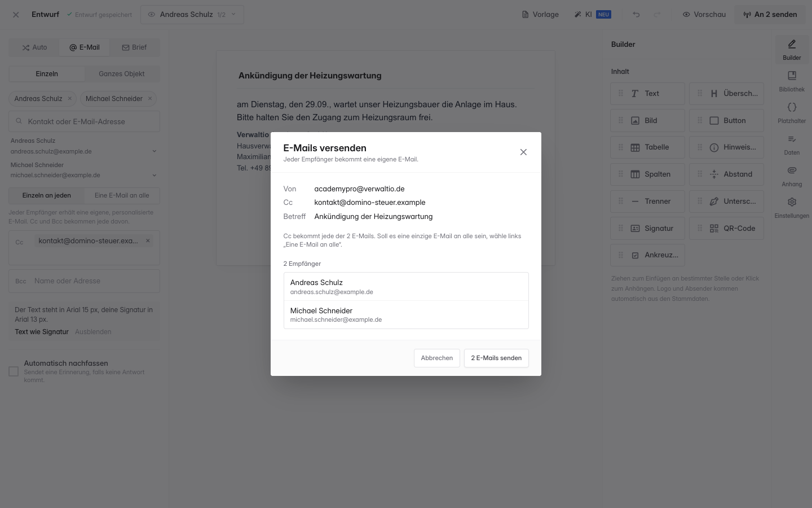Enable Automatisch nachfassen checkbox
Image resolution: width=812 pixels, height=508 pixels.
14,371
